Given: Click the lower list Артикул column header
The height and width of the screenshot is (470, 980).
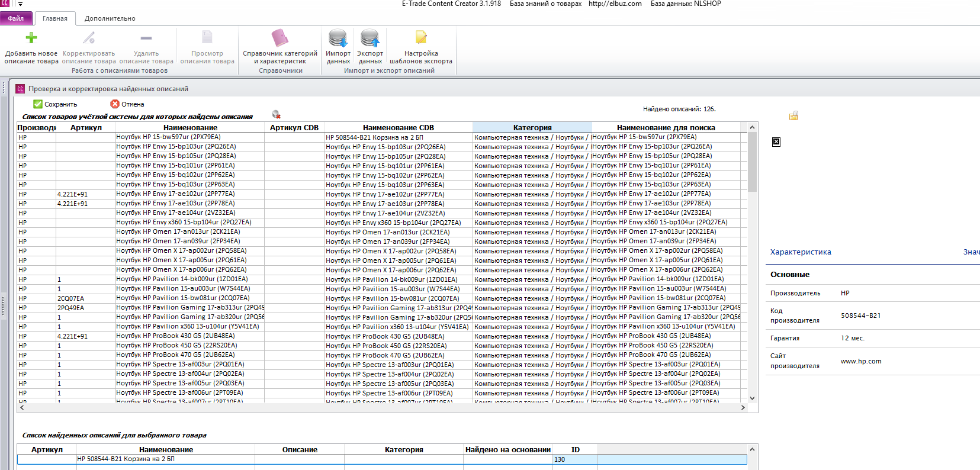Looking at the screenshot, I should (47, 450).
